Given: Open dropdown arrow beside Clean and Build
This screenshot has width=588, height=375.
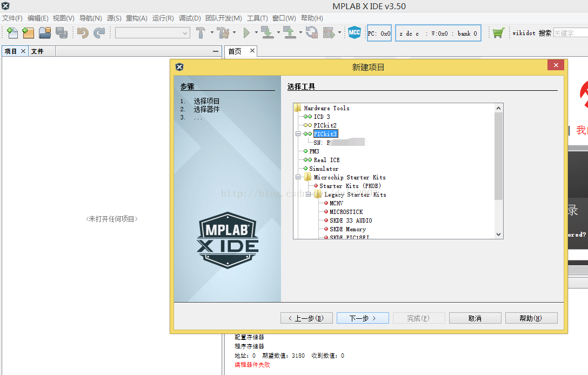Looking at the screenshot, I should [x=235, y=32].
